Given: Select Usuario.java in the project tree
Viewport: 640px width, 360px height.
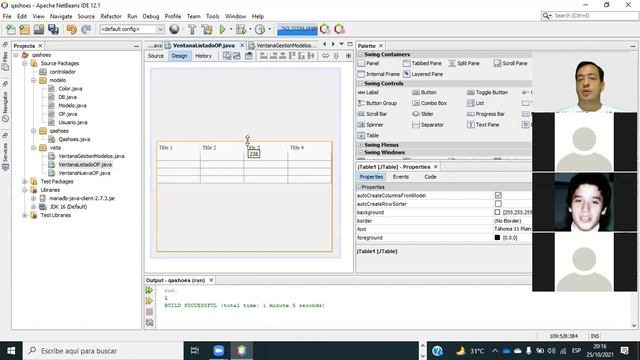Looking at the screenshot, I should pos(73,122).
